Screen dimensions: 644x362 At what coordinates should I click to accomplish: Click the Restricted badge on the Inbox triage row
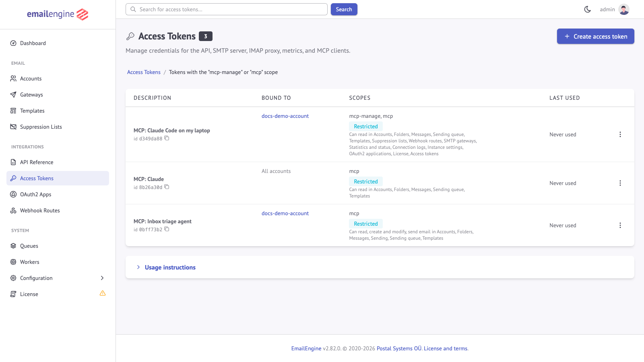[x=366, y=224]
